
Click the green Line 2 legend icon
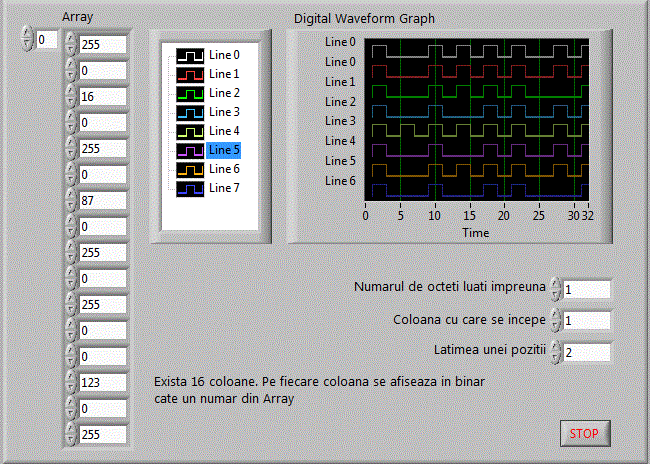(x=190, y=93)
